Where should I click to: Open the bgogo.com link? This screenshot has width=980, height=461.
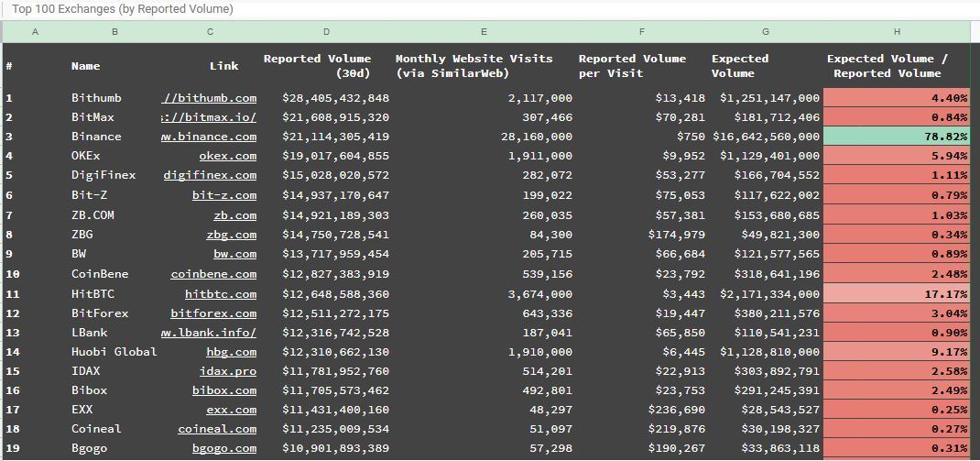pos(224,448)
